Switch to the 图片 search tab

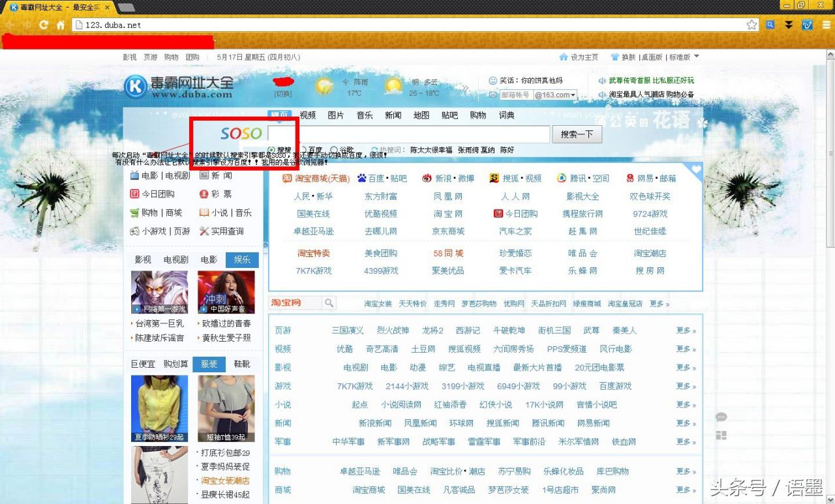pyautogui.click(x=335, y=115)
